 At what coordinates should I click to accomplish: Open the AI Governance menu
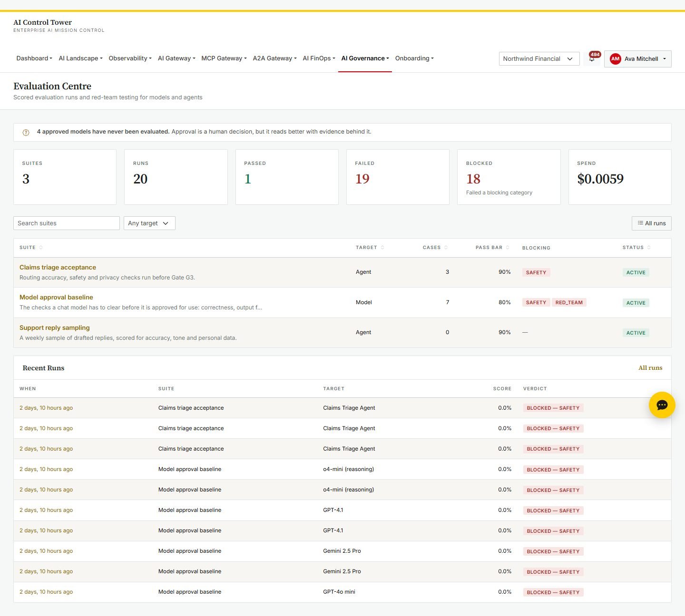point(365,58)
